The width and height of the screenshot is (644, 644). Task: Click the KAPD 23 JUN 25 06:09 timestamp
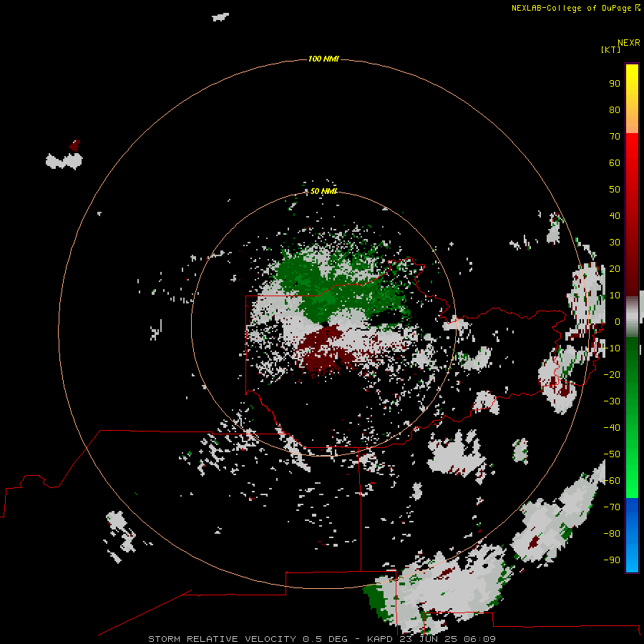click(x=431, y=639)
